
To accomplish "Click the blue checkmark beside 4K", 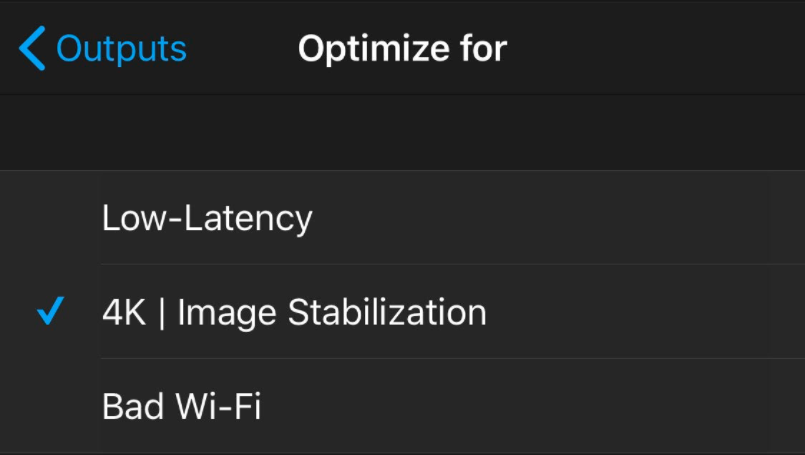I will (x=50, y=312).
